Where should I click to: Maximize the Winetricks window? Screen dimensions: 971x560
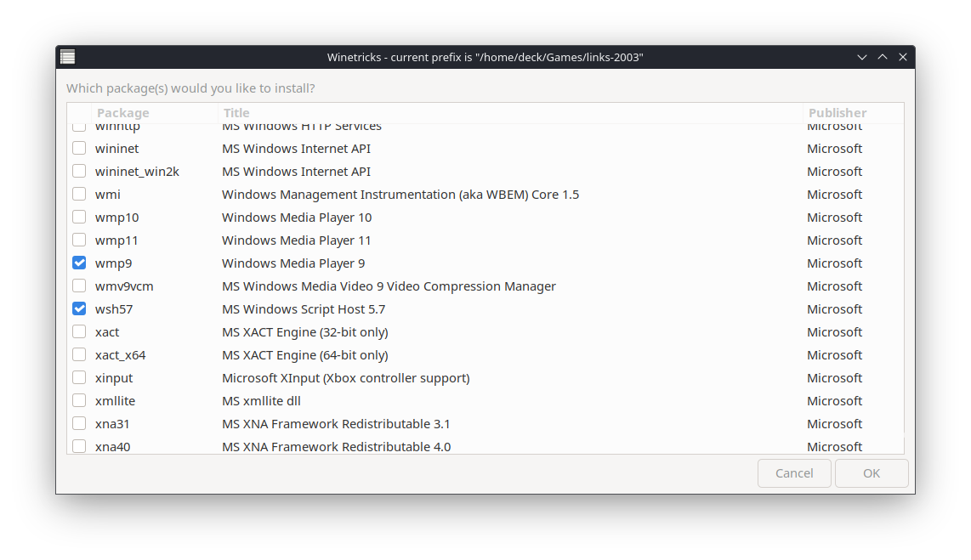pyautogui.click(x=883, y=57)
